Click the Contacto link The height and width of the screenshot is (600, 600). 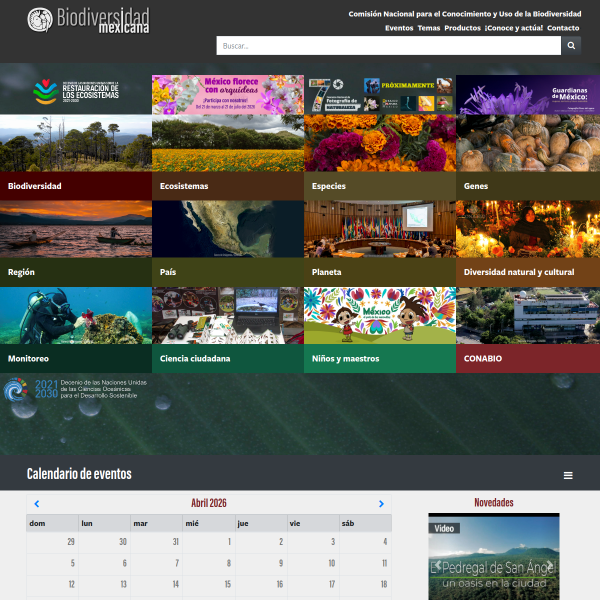click(563, 28)
